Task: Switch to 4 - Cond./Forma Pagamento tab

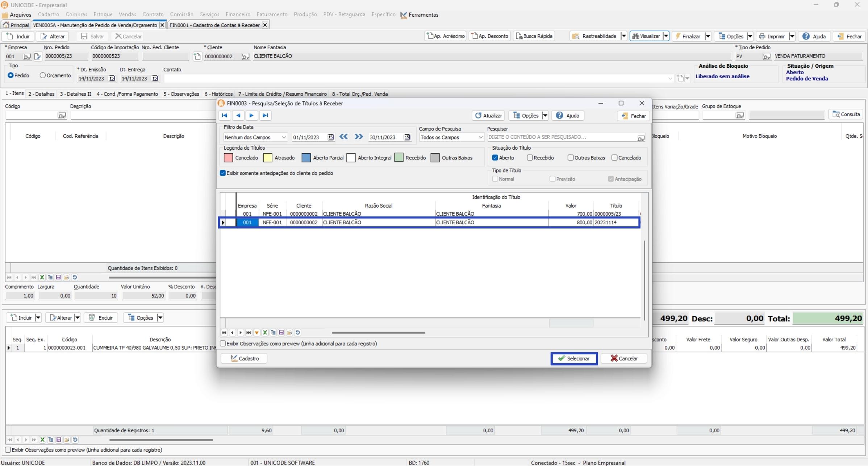Action: [127, 94]
